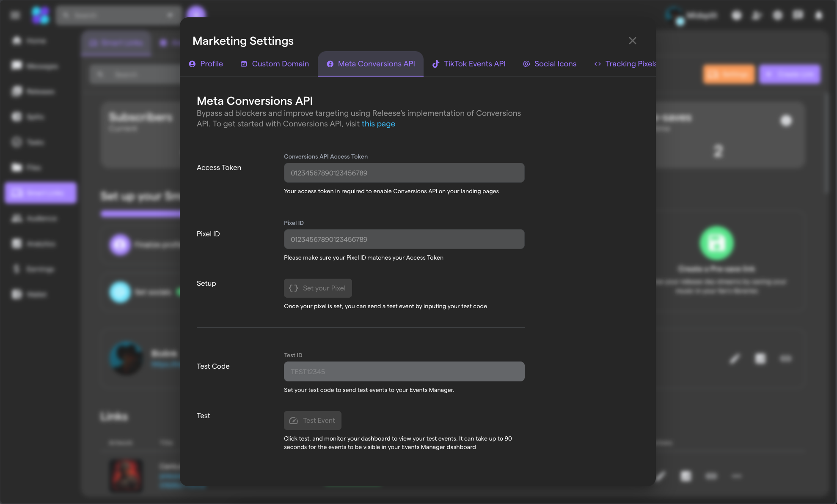The image size is (837, 504).
Task: Focus the Pixel ID input box
Action: click(404, 239)
